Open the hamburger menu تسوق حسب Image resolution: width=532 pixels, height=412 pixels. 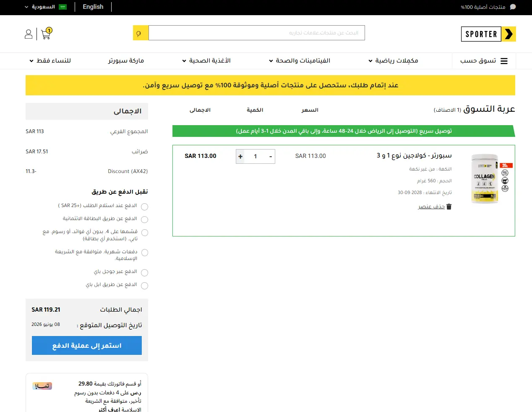point(484,61)
